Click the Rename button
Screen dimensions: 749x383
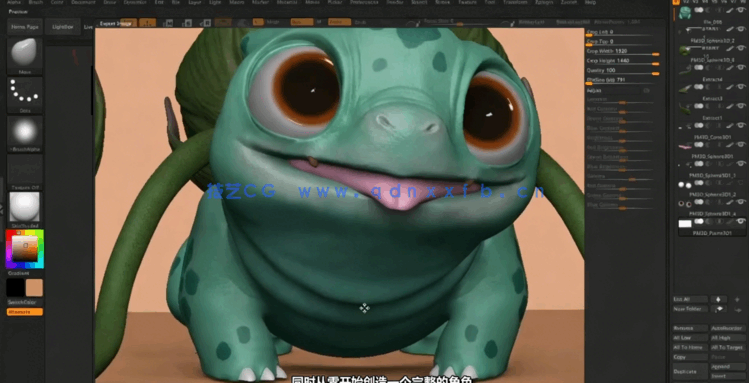[x=690, y=329]
